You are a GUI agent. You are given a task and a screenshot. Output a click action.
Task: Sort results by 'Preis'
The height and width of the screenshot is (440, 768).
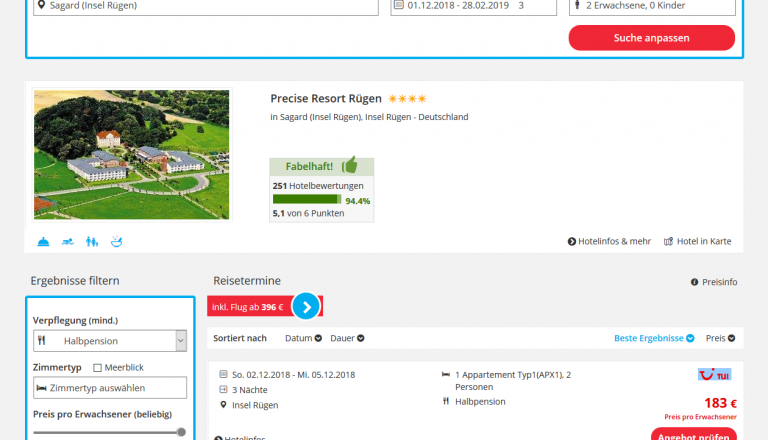click(x=720, y=338)
